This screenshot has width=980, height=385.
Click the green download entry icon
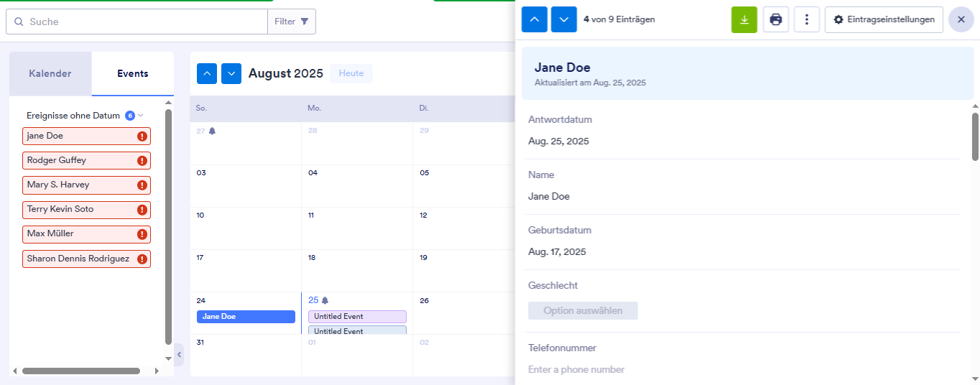click(744, 19)
